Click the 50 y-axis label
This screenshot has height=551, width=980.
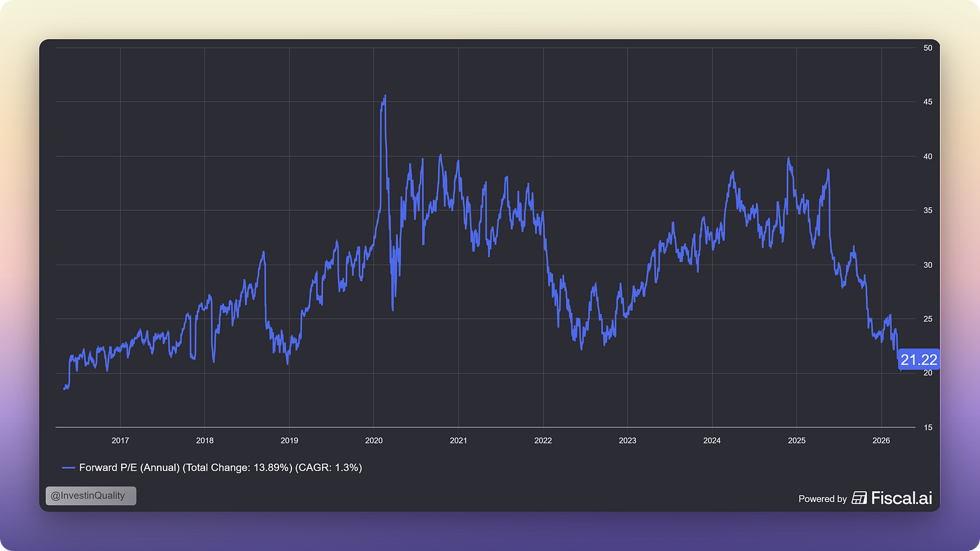[x=928, y=48]
